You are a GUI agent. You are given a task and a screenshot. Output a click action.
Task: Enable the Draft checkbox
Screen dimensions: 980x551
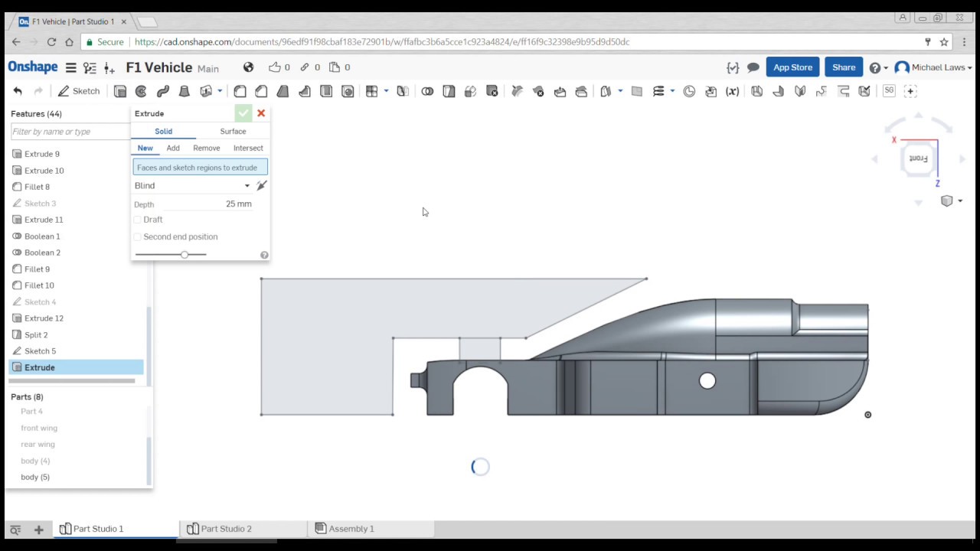click(138, 220)
